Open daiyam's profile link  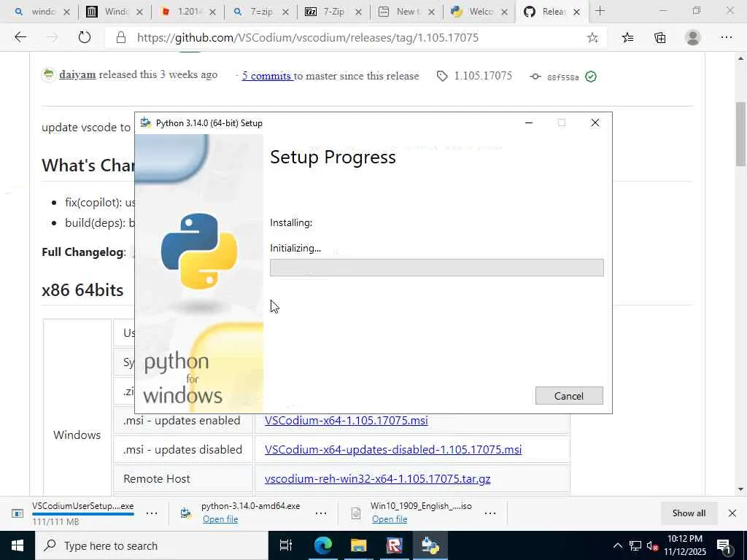coord(77,75)
